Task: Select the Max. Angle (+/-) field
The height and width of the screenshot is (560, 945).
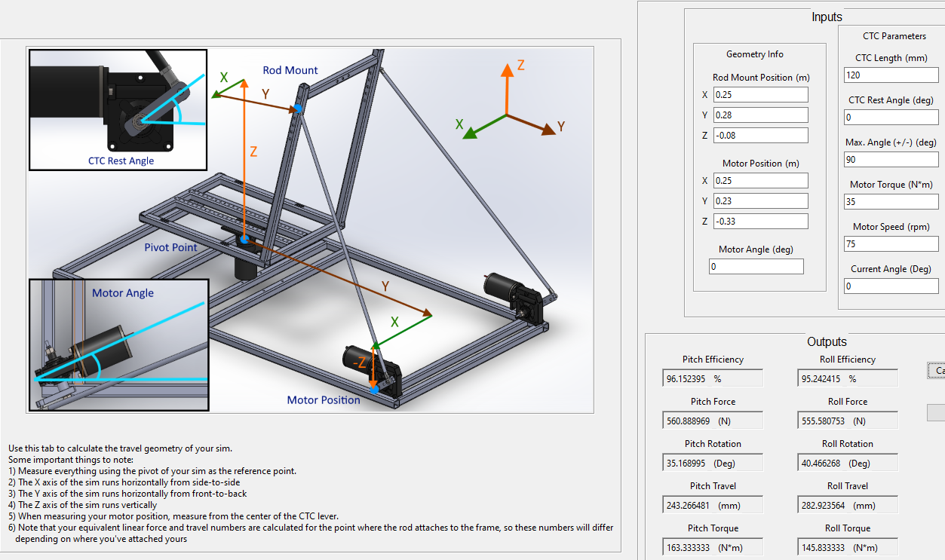Action: click(x=891, y=160)
